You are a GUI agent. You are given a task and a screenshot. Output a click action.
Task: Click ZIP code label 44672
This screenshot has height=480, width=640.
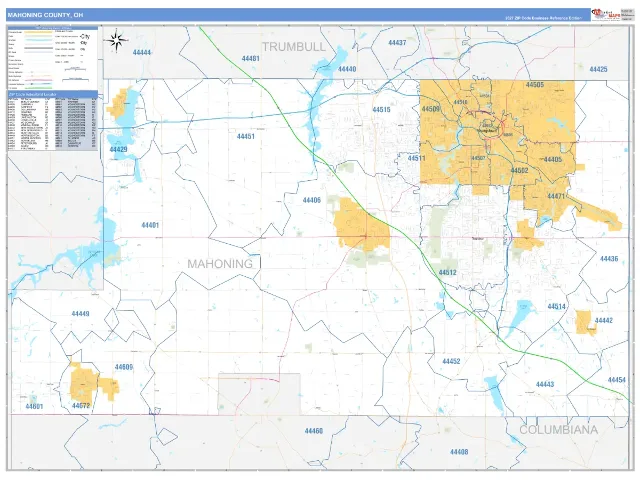[x=81, y=406]
